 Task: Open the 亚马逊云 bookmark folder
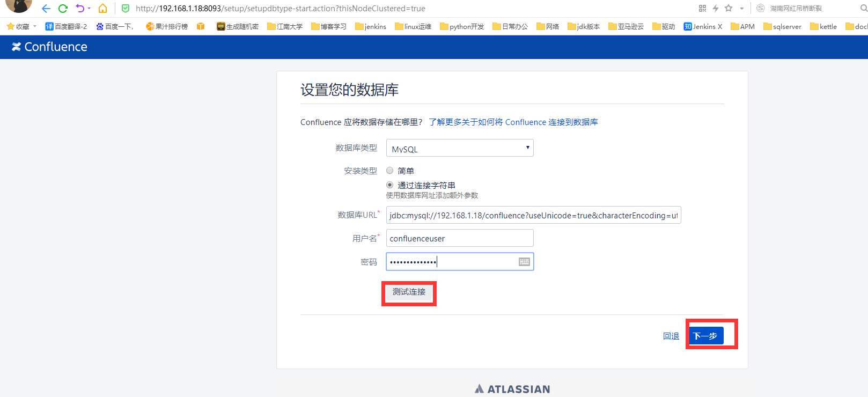626,26
